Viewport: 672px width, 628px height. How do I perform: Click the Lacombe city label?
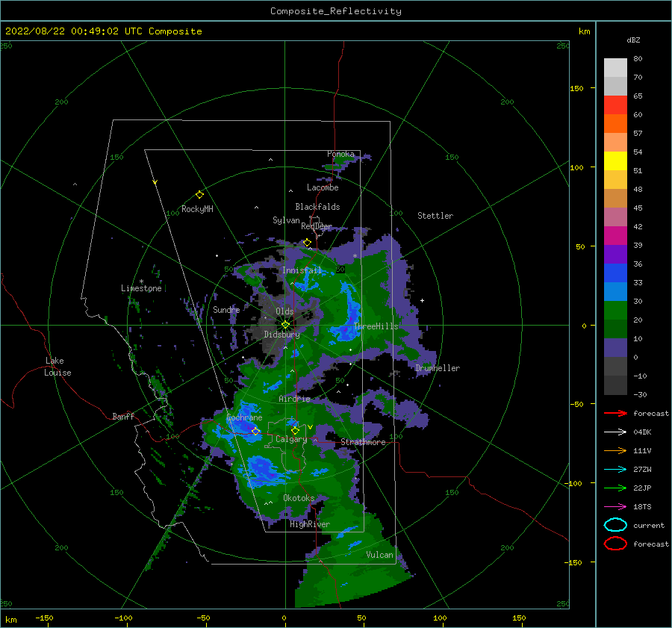(x=323, y=187)
